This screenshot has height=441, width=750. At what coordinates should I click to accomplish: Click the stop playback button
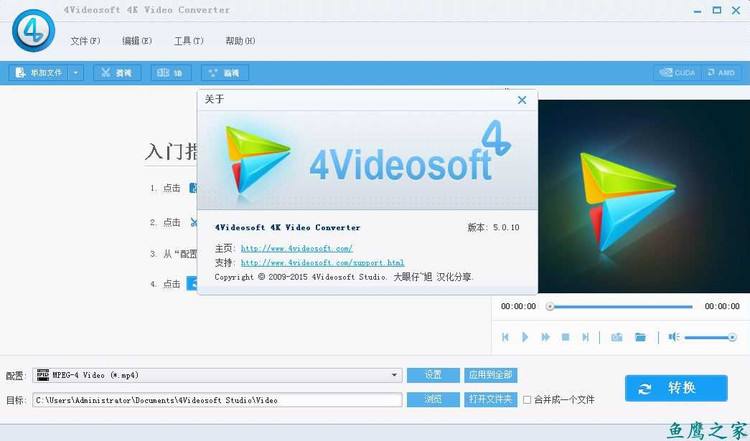click(x=565, y=337)
